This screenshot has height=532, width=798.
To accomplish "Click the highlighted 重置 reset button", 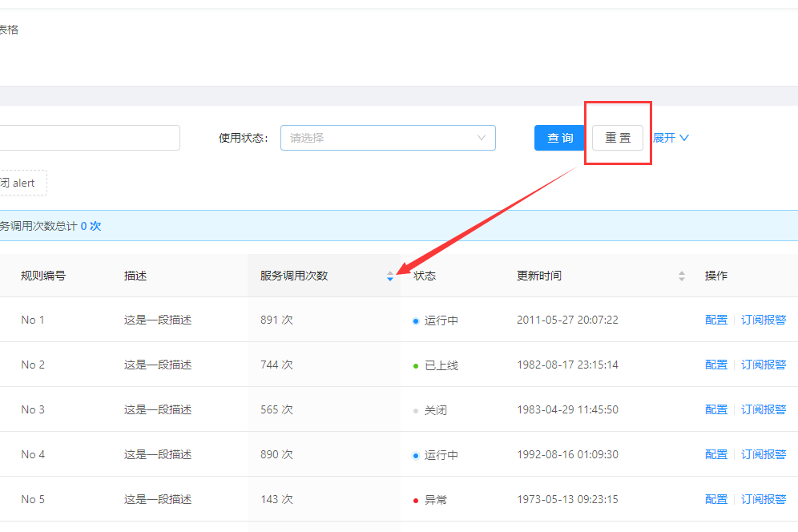I will [x=617, y=138].
